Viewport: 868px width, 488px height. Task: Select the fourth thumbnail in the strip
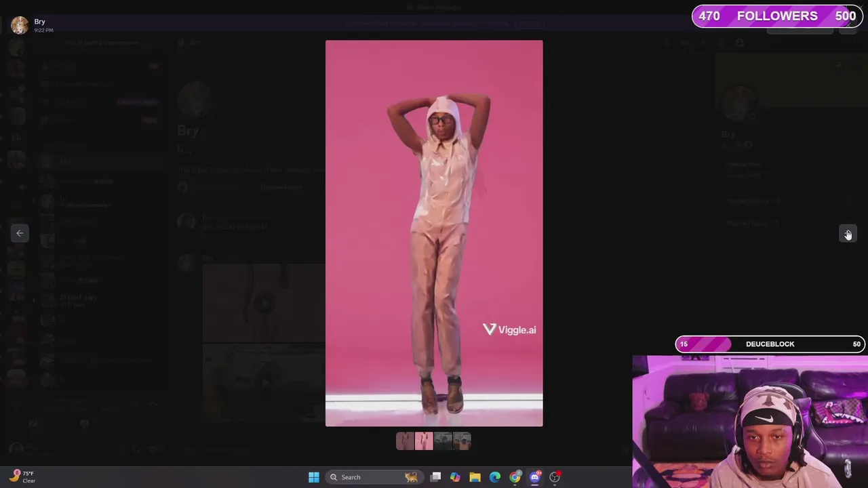tap(462, 441)
